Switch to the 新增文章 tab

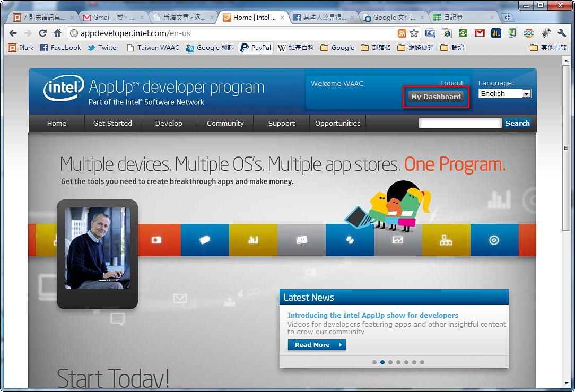(x=184, y=17)
